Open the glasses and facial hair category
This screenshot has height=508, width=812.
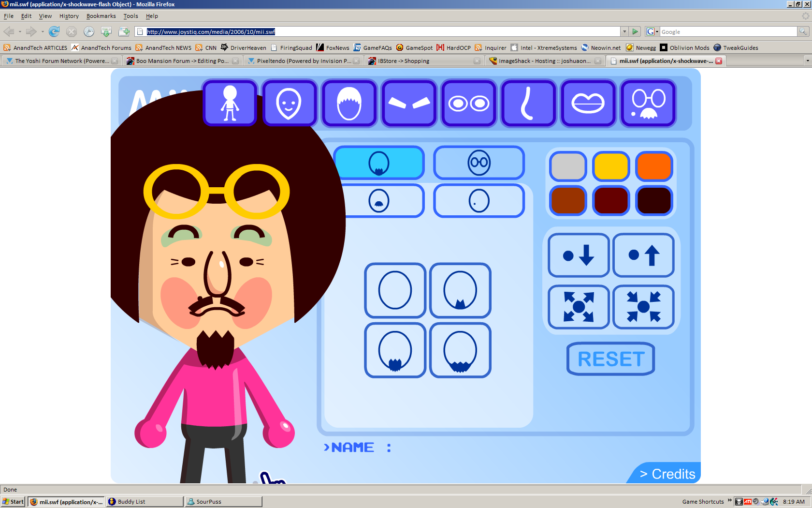(648, 103)
